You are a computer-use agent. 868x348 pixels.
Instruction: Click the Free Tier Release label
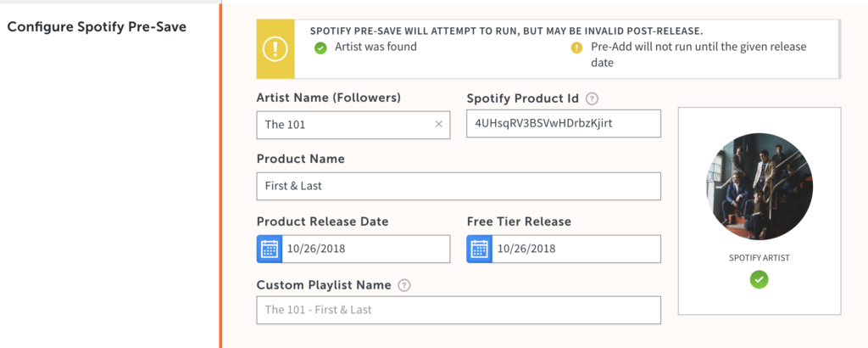click(x=519, y=222)
